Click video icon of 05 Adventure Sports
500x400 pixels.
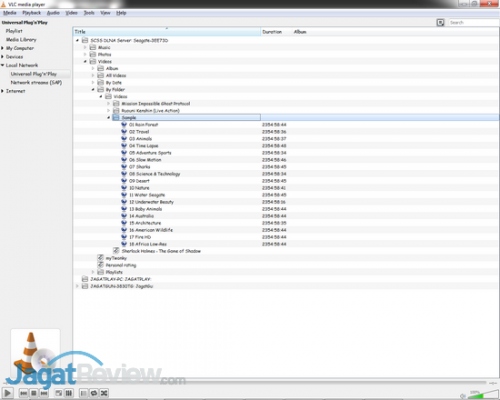coord(124,153)
